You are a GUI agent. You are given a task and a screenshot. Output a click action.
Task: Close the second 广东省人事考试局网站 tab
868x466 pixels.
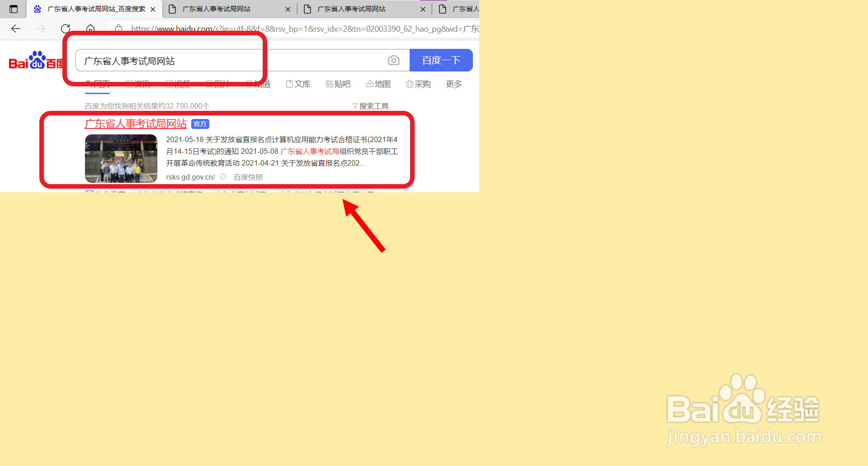coord(288,9)
